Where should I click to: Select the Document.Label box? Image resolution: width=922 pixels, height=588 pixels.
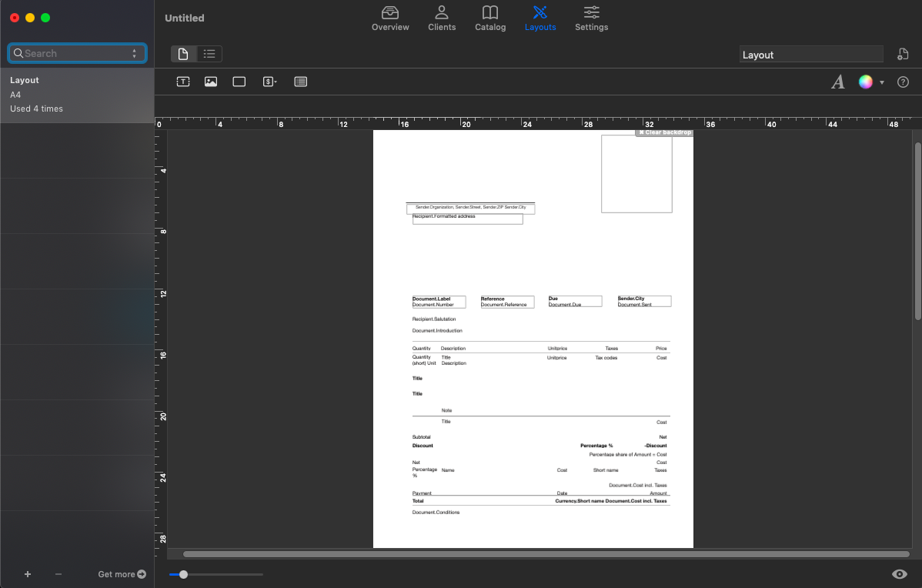point(439,302)
